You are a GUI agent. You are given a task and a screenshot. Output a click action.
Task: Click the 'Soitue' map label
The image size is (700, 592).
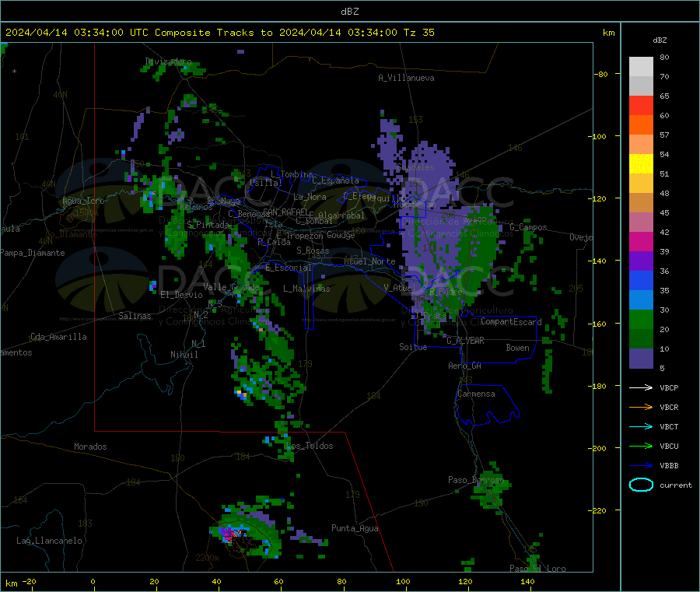413,347
